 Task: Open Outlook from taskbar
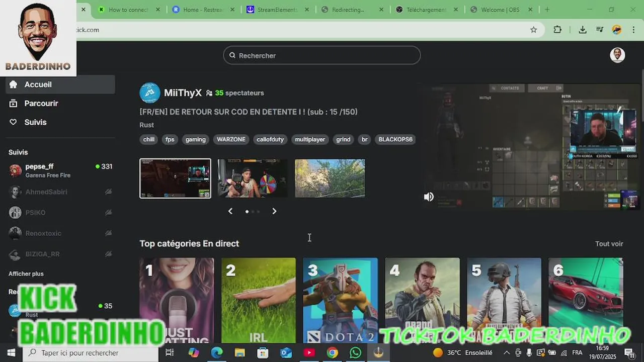[x=286, y=353]
